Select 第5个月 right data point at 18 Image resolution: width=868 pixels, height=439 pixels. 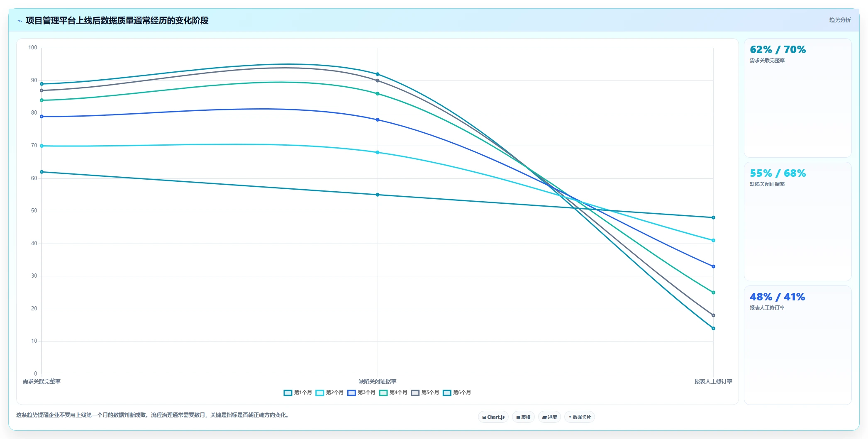coord(713,315)
